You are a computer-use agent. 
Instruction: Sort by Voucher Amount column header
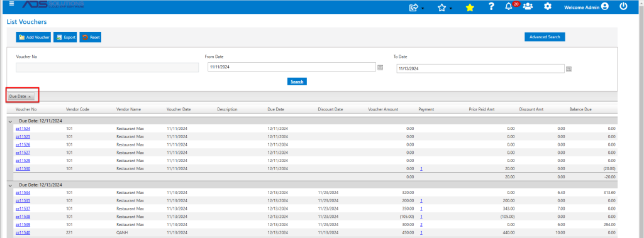pyautogui.click(x=384, y=109)
